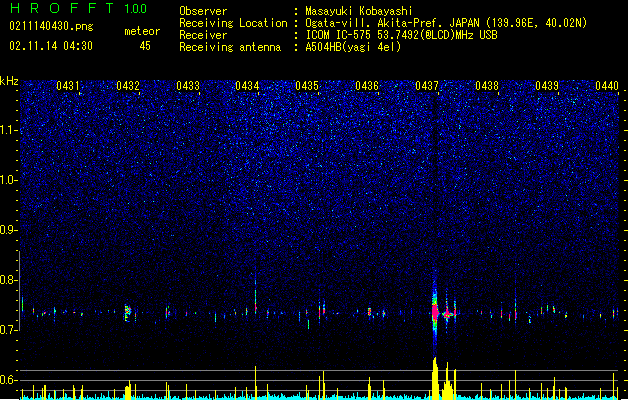Click the 0436 time marker
The width and height of the screenshot is (629, 400).
click(367, 86)
